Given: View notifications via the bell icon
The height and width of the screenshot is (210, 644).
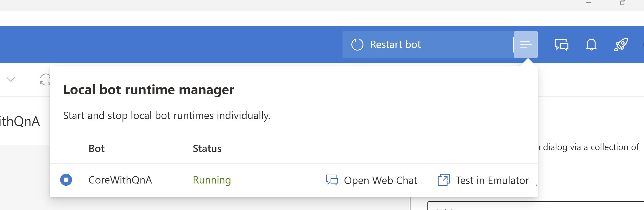Looking at the screenshot, I should click(591, 45).
